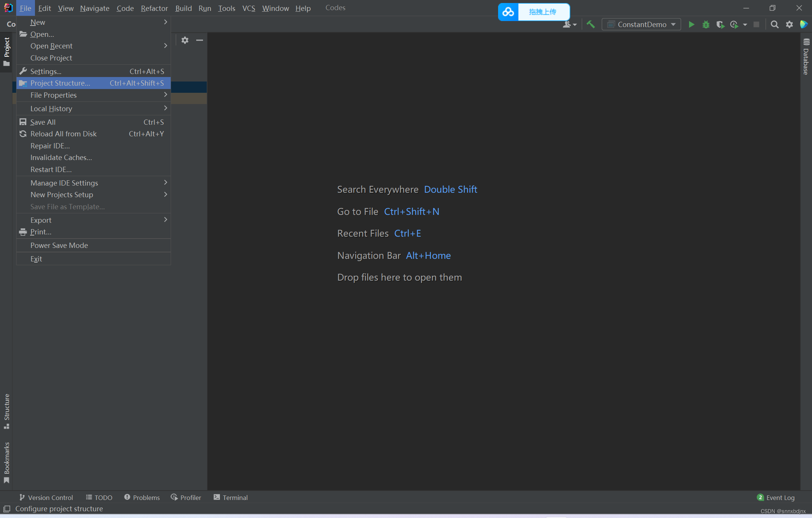
Task: Click Run with Coverage icon
Action: [x=720, y=24]
